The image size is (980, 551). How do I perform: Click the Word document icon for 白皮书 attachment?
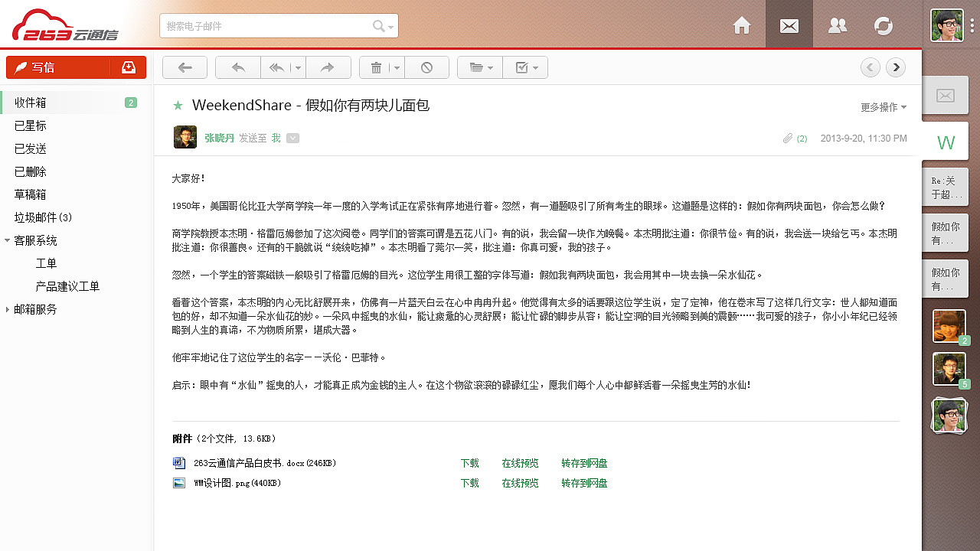(x=179, y=463)
